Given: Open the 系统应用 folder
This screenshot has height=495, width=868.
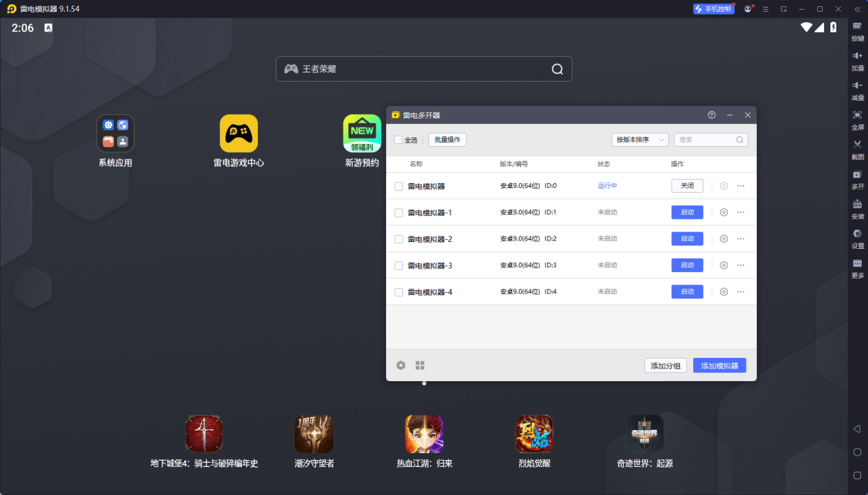Looking at the screenshot, I should [x=114, y=132].
